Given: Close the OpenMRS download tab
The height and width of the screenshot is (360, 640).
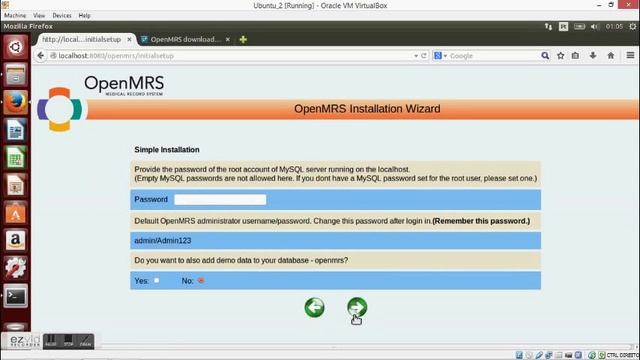Looking at the screenshot, I should (228, 40).
